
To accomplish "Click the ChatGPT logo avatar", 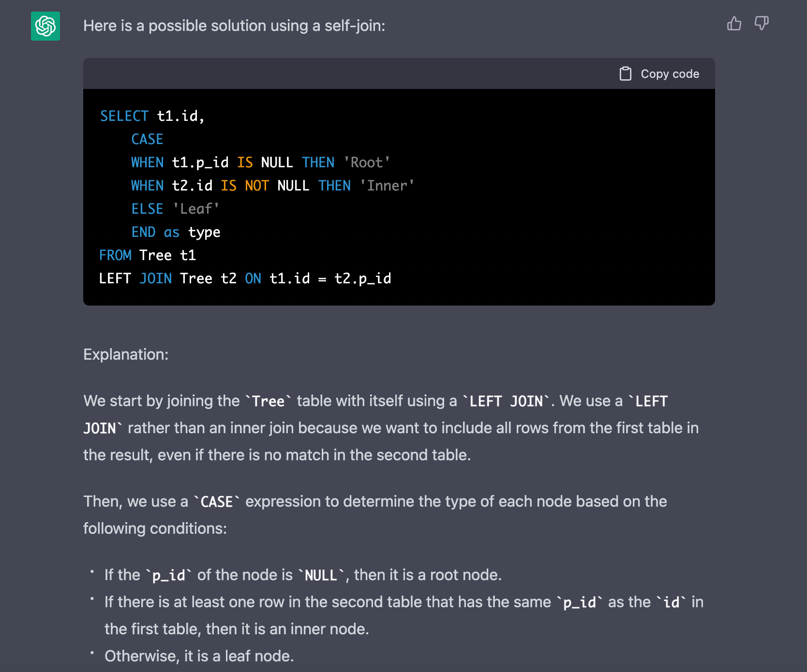I will 45,26.
